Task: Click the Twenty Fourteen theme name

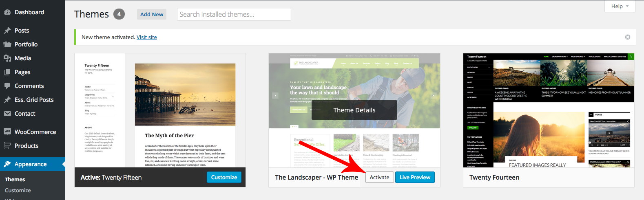Action: point(494,177)
